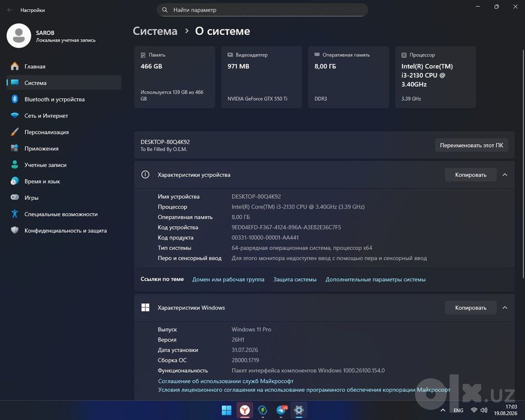
Task: Open the green-globe app on the taskbar
Action: [x=263, y=410]
